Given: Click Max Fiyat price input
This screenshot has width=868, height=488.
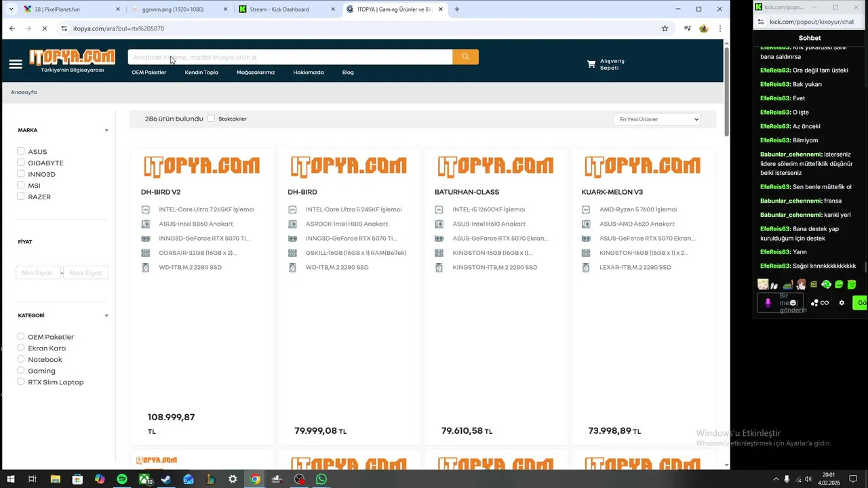Looking at the screenshot, I should pyautogui.click(x=85, y=272).
